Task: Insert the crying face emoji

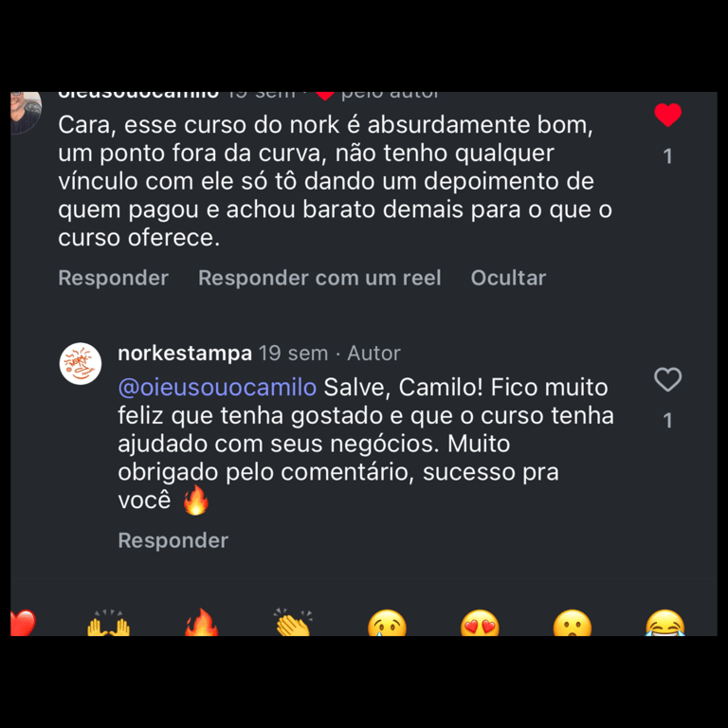Action: pos(387,623)
